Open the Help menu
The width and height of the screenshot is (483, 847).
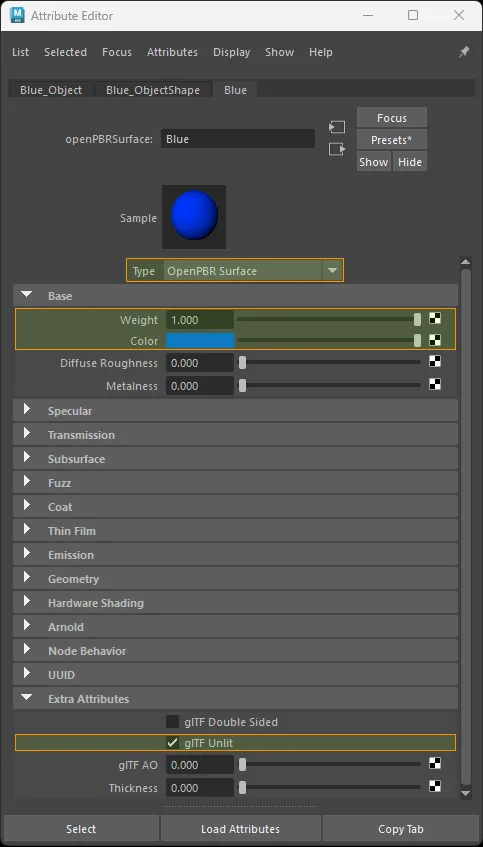(320, 52)
